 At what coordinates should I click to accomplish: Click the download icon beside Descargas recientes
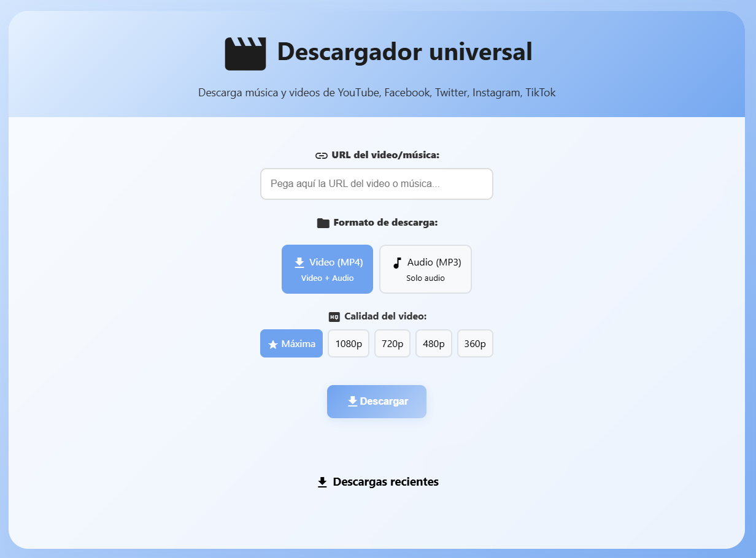click(322, 482)
